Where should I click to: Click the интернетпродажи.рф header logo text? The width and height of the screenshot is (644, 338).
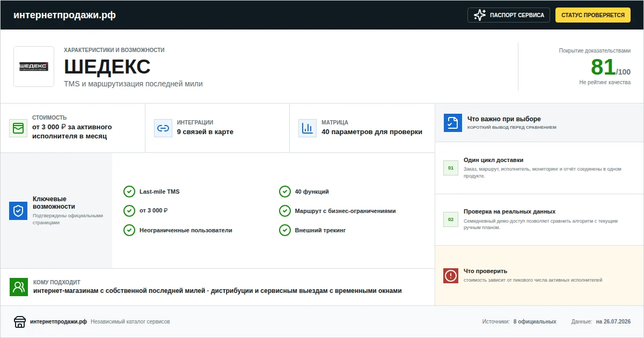pos(64,15)
